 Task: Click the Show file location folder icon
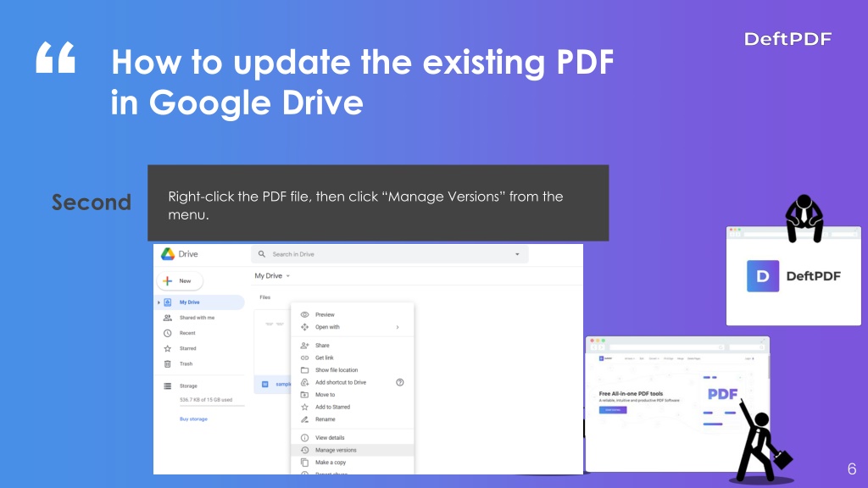304,370
